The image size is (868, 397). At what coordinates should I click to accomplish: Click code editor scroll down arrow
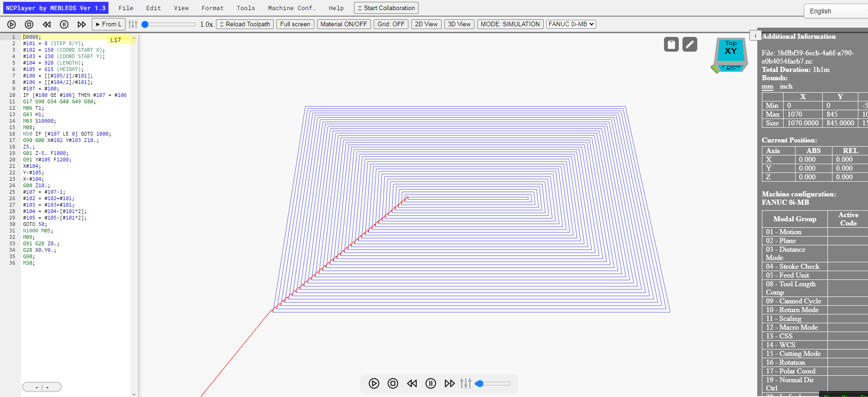click(134, 394)
